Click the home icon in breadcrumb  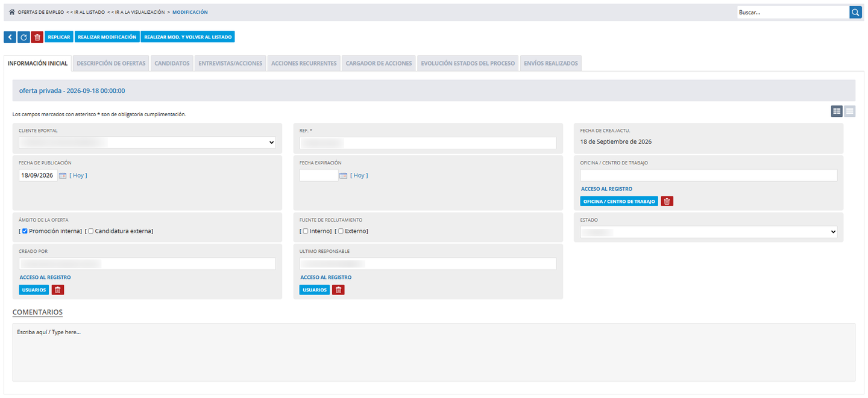point(12,12)
